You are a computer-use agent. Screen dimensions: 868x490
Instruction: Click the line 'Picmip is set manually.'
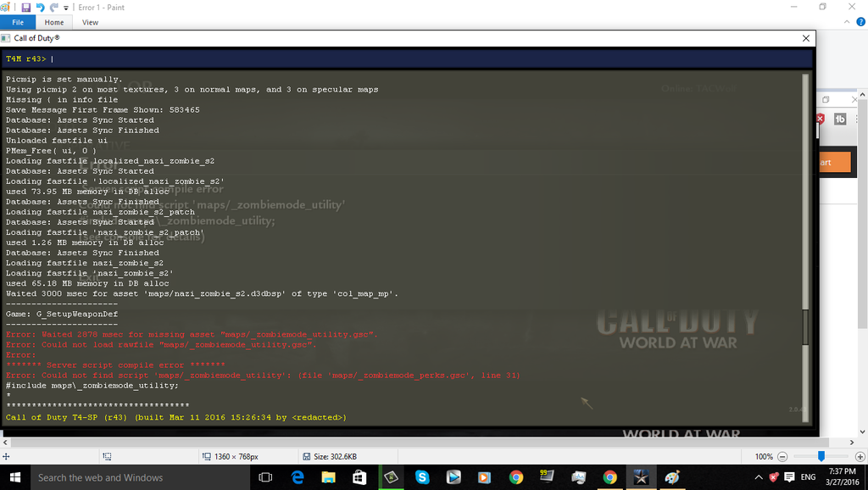point(64,79)
